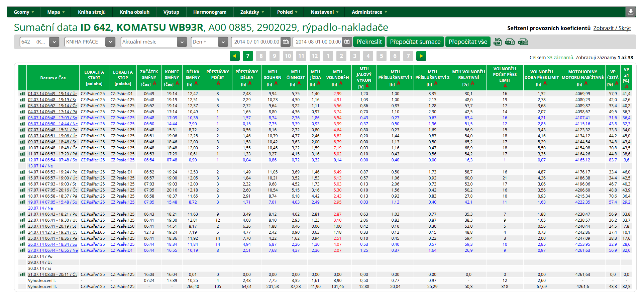Select month tile 12 in the pager
Viewport: 644px width, 299px height.
pyautogui.click(x=315, y=56)
